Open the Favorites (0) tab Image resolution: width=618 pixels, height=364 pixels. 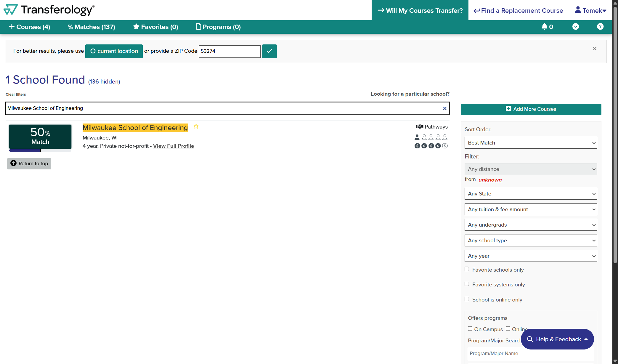point(155,27)
